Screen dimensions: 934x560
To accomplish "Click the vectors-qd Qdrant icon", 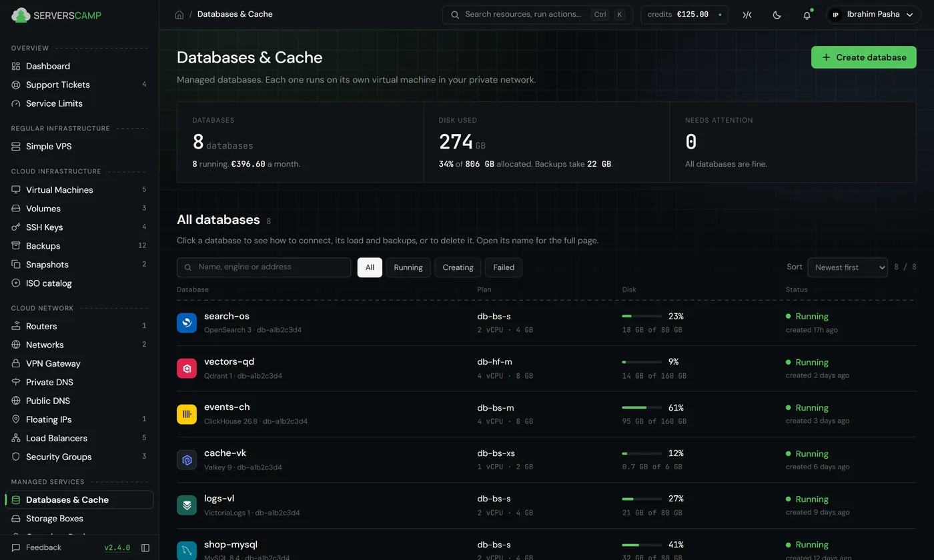I will pyautogui.click(x=187, y=368).
